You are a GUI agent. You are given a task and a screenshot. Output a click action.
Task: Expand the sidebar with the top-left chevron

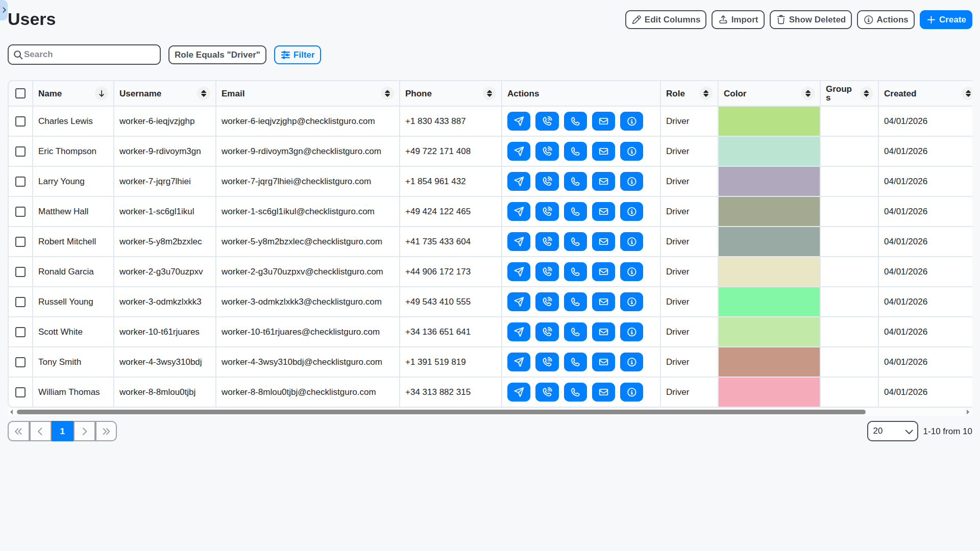point(4,10)
